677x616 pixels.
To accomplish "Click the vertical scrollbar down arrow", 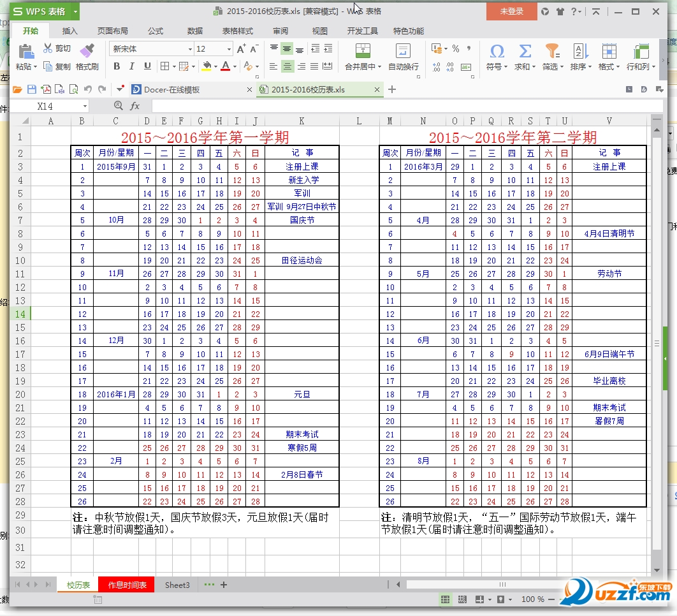I will tap(657, 570).
